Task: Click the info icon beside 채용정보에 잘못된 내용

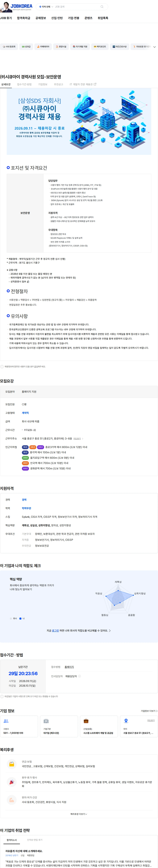Action: [2, 367]
